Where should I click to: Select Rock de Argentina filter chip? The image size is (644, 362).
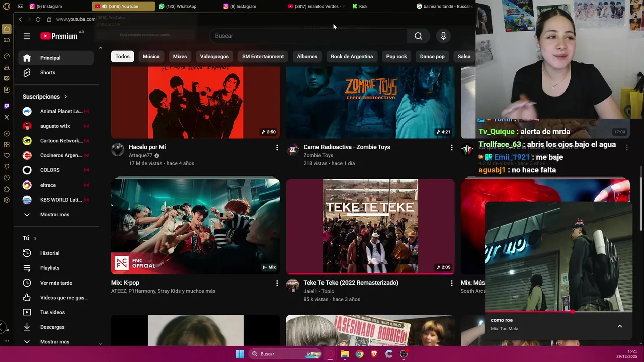(x=352, y=56)
